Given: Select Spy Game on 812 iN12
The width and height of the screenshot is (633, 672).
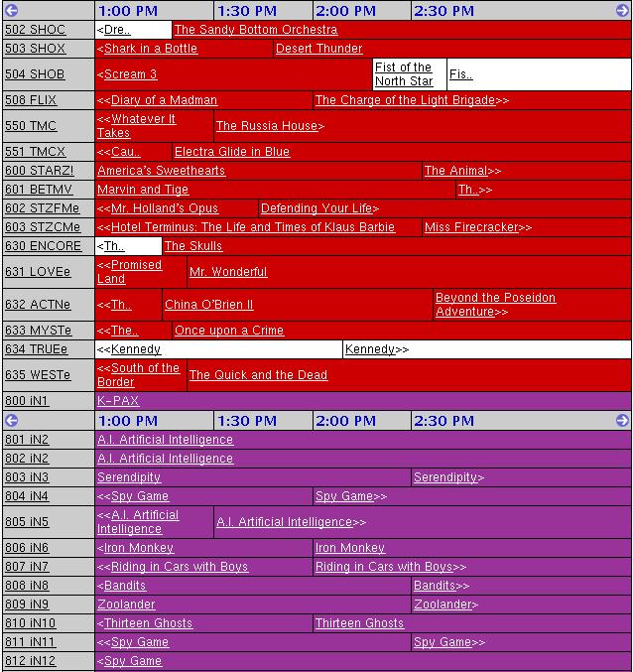Looking at the screenshot, I should [133, 660].
